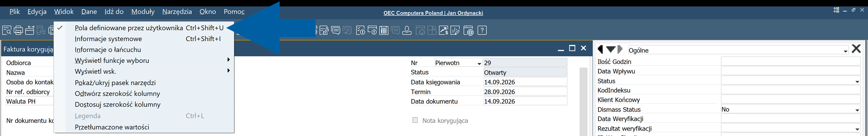This screenshot has height=136, width=868.
Task: Click the approval stamp toolbar icon
Action: point(407,30)
